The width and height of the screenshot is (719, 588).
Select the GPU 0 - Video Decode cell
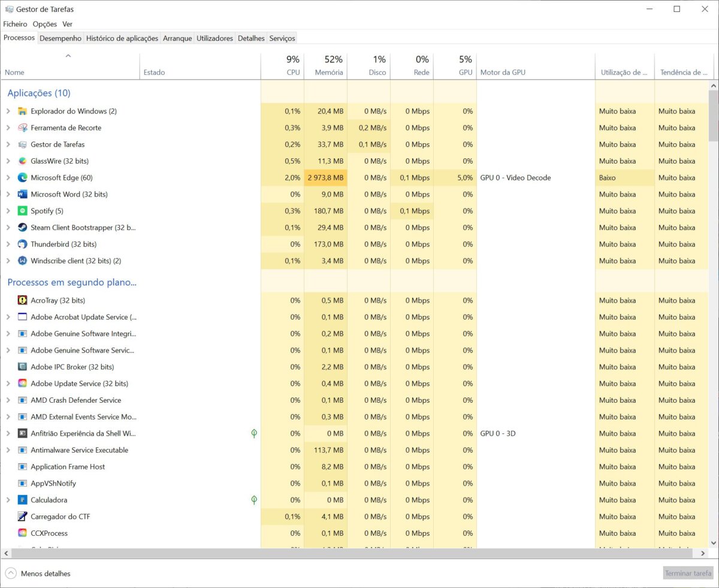tap(536, 177)
